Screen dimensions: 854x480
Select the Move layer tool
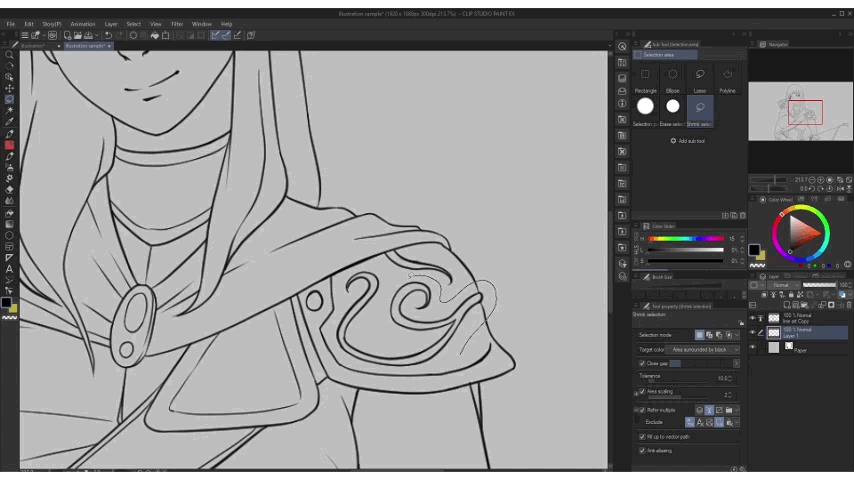[9, 88]
